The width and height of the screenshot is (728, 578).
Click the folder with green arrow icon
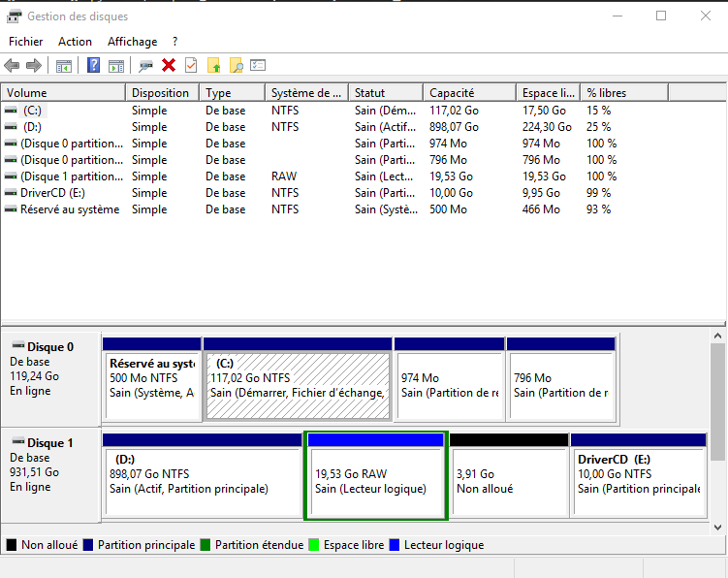(213, 66)
